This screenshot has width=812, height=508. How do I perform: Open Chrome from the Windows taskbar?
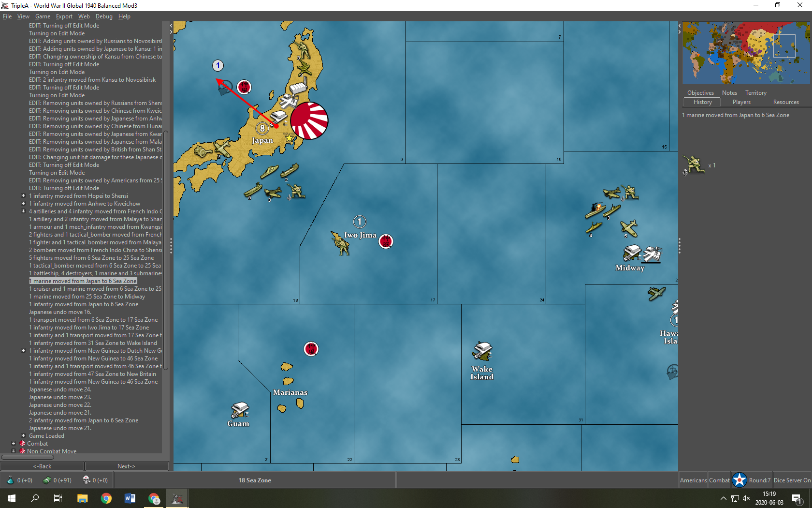pyautogui.click(x=106, y=498)
